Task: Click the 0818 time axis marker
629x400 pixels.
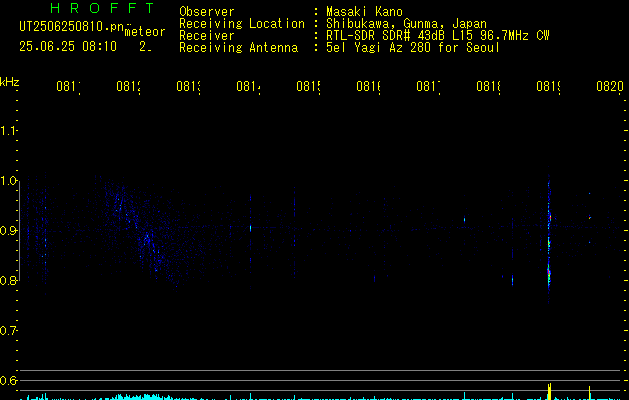Action: (x=488, y=86)
